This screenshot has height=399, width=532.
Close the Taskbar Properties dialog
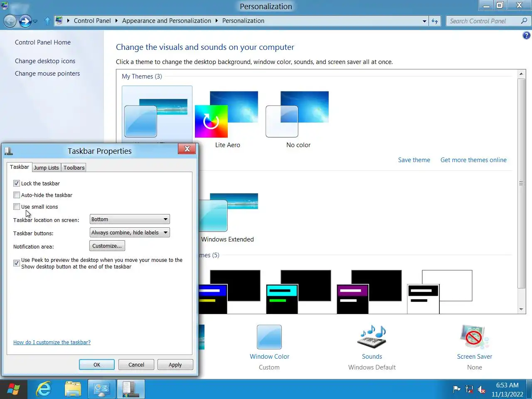click(187, 149)
